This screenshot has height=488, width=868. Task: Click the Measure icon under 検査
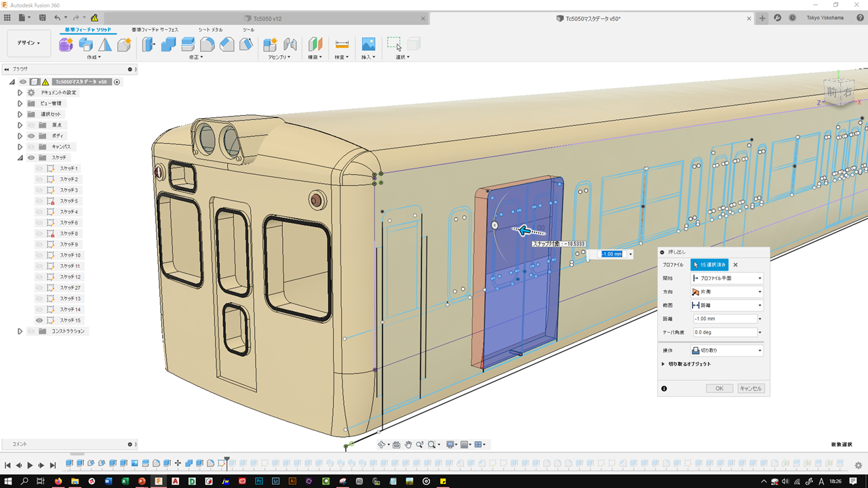pos(342,45)
